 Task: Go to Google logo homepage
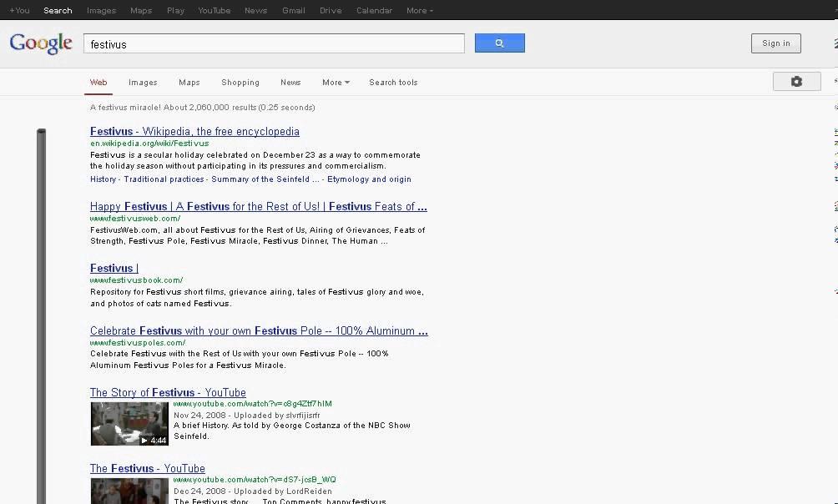pos(41,43)
